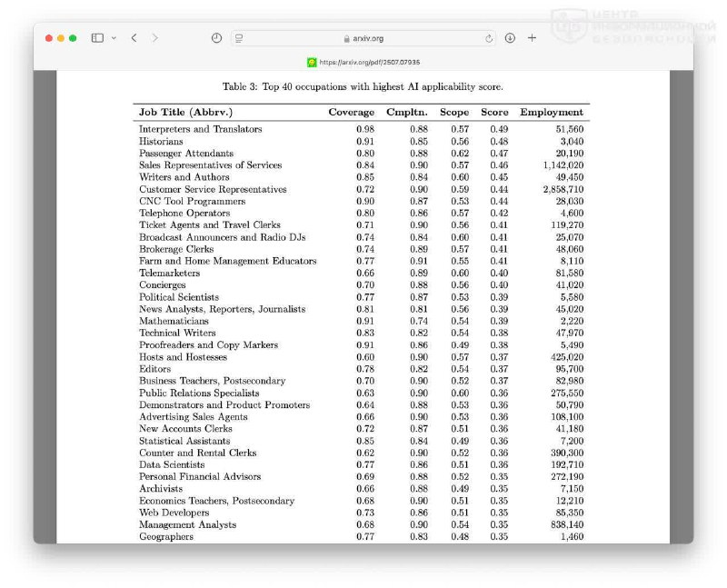The image size is (727, 588).
Task: Click the 'Concierges' job title
Action: point(163,285)
